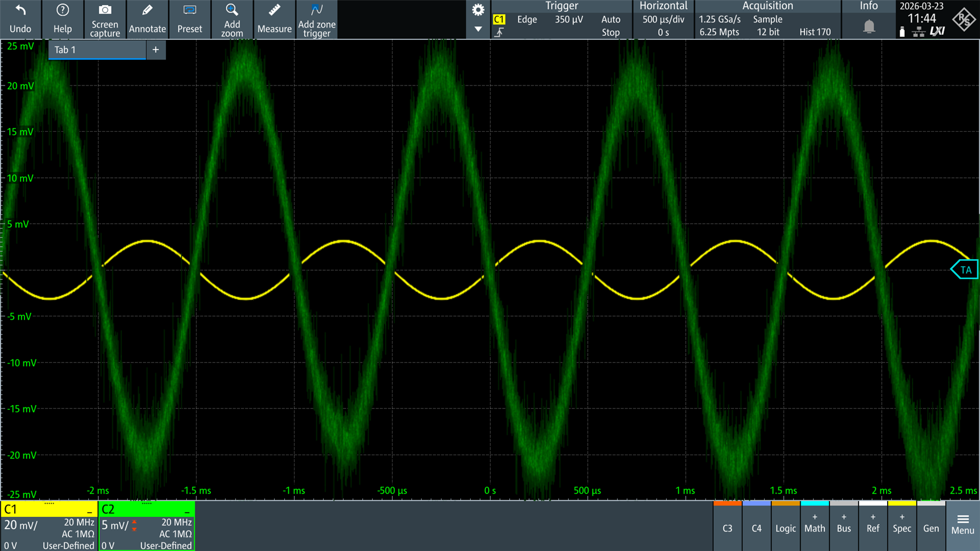Screen dimensions: 980x551
Task: Enable channel C4
Action: [756, 528]
